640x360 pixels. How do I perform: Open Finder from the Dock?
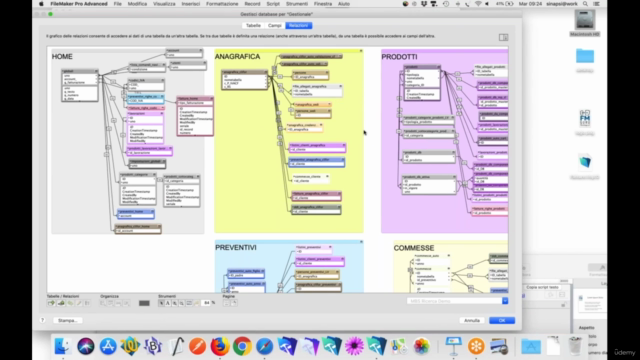(62, 347)
